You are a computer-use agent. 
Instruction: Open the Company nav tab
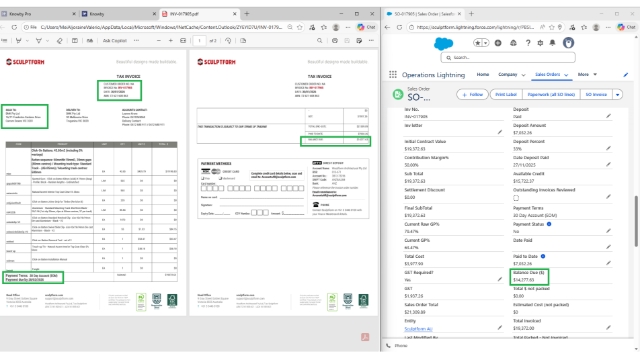[507, 74]
